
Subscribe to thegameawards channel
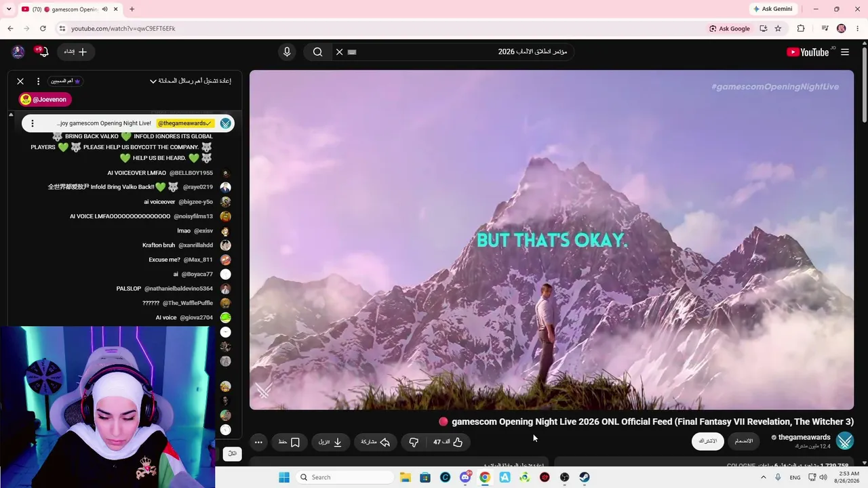point(708,441)
